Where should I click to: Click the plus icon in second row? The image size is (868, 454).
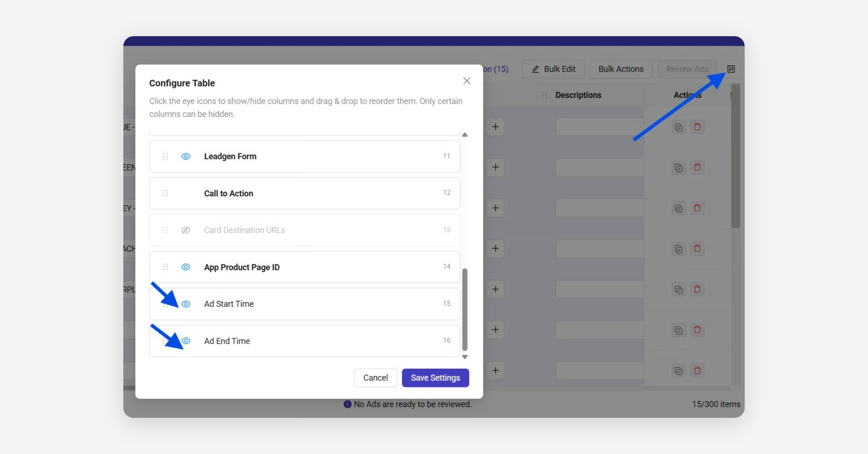pyautogui.click(x=495, y=167)
